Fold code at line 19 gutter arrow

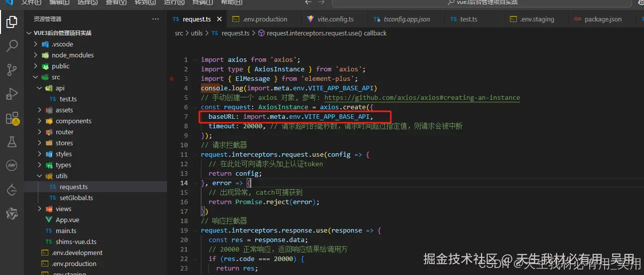click(x=195, y=230)
